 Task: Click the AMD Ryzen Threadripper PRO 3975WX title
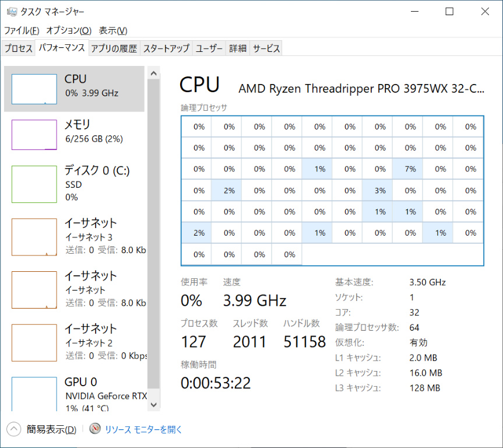click(361, 89)
